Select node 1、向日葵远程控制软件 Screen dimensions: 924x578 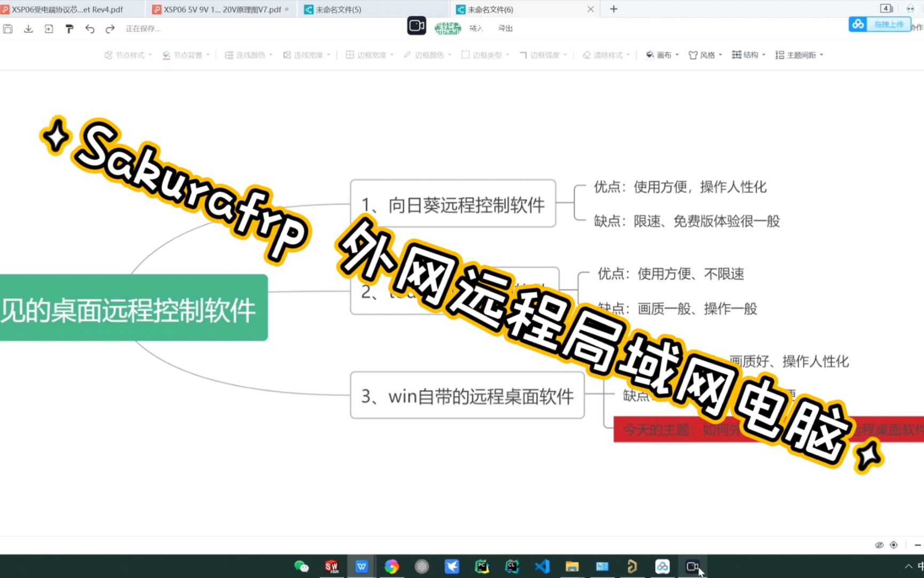[x=453, y=204]
